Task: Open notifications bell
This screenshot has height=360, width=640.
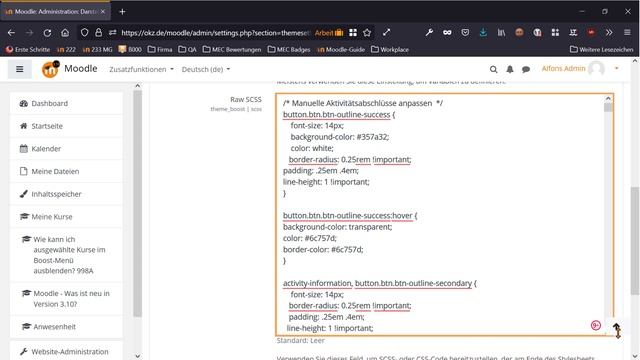Action: pyautogui.click(x=510, y=69)
